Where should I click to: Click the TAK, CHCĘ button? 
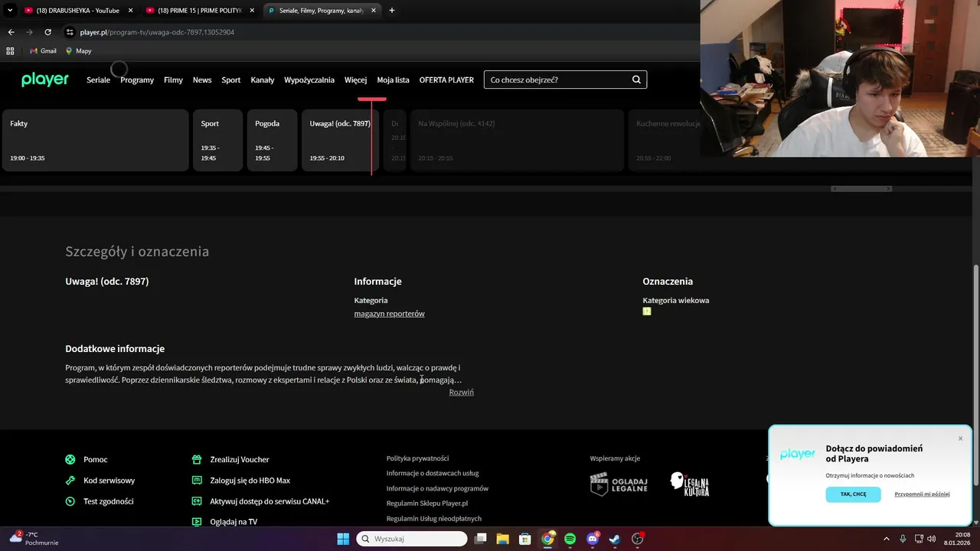click(x=853, y=494)
